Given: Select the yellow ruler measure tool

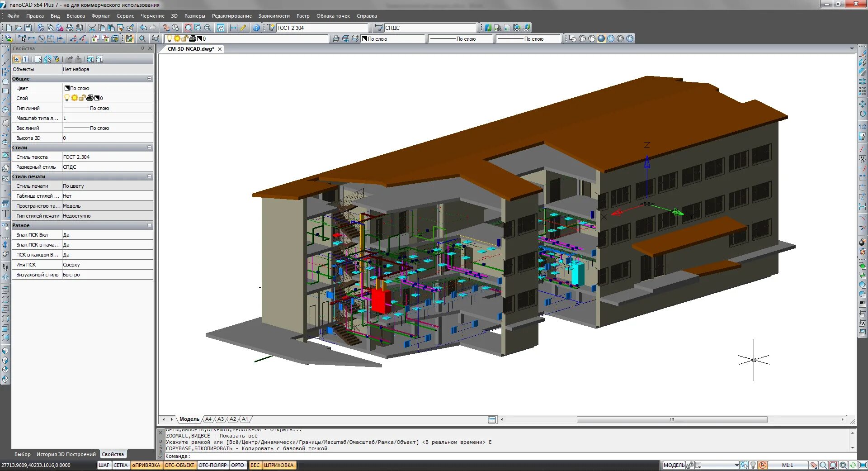Looking at the screenshot, I should (x=243, y=28).
